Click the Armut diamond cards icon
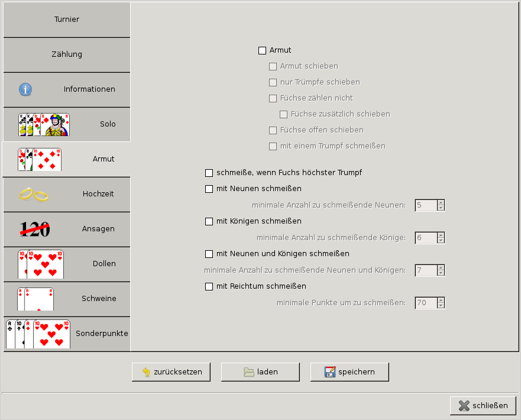 tap(40, 159)
